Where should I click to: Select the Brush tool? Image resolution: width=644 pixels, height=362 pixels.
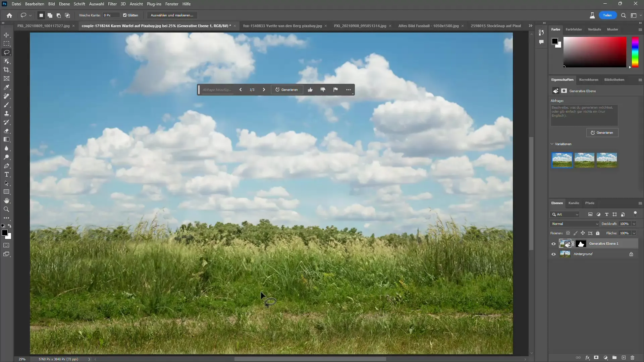(x=7, y=105)
